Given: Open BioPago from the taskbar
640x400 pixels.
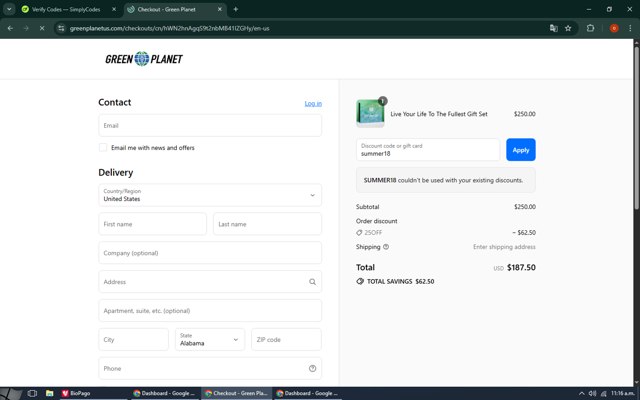Looking at the screenshot, I should pyautogui.click(x=76, y=393).
